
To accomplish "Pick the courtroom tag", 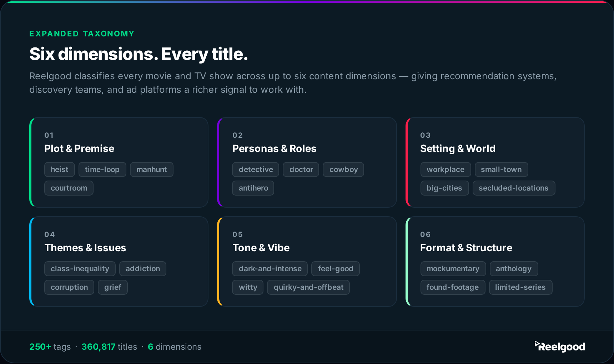I will click(x=69, y=188).
